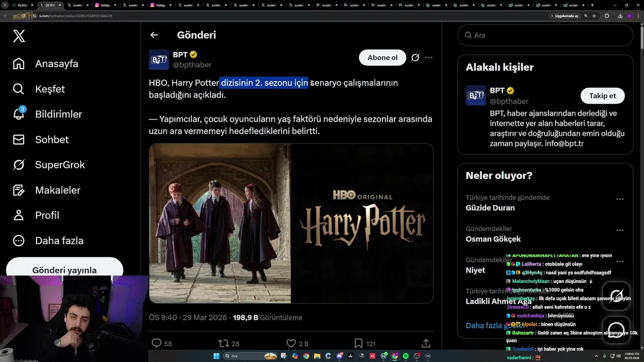Open more options for the Niyet trend
644x362 pixels.
point(620,261)
